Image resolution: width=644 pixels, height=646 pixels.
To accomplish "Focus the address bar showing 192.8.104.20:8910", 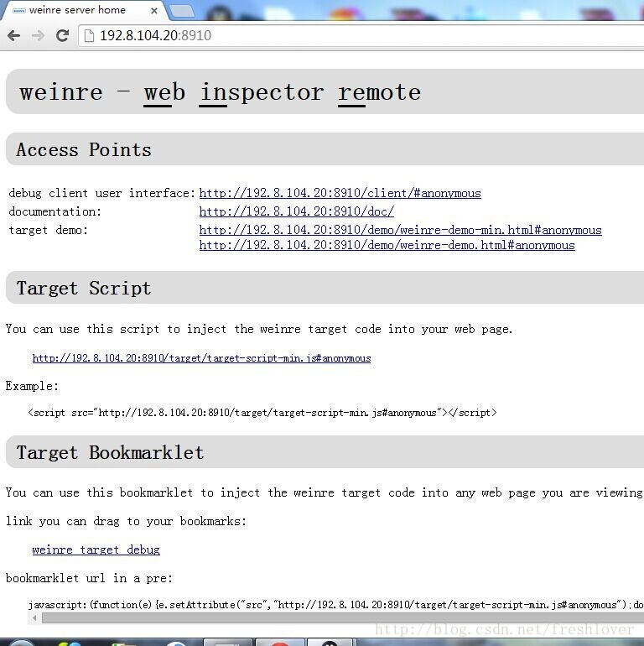I will [362, 36].
